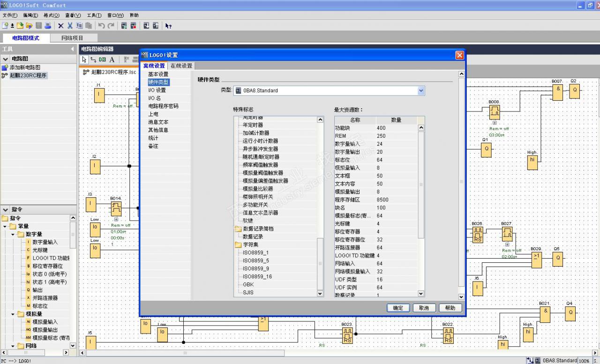Collapse the 常量 tree folder

pos(5,226)
